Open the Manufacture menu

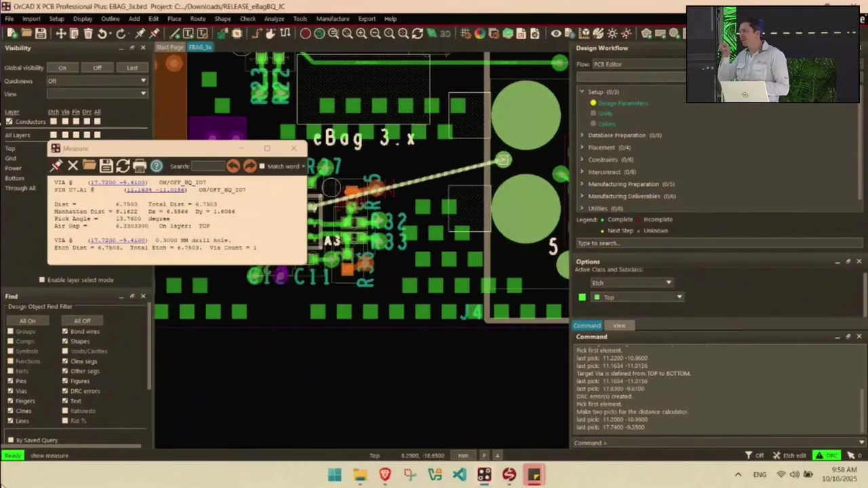332,18
